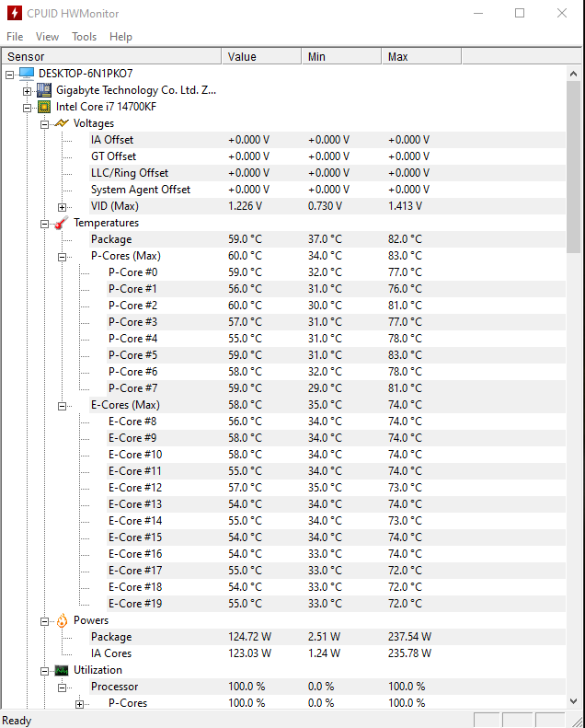
Task: Select the P-Cores (Max) label
Action: coord(126,256)
